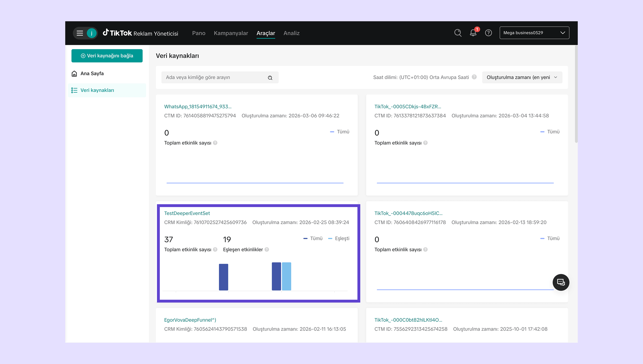Open the floating chat feedback icon
643x364 pixels.
561,282
